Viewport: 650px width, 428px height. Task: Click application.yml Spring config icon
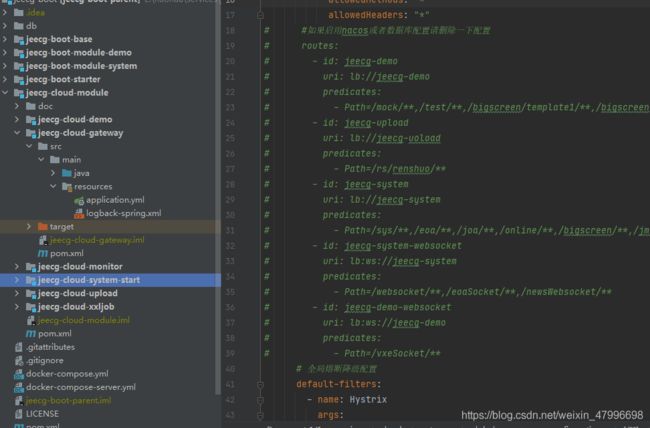click(79, 200)
